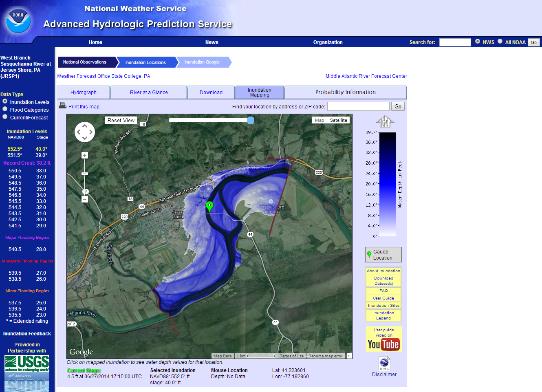Image resolution: width=542 pixels, height=392 pixels.
Task: Choose the All NOAA search radio option
Action: click(500, 41)
